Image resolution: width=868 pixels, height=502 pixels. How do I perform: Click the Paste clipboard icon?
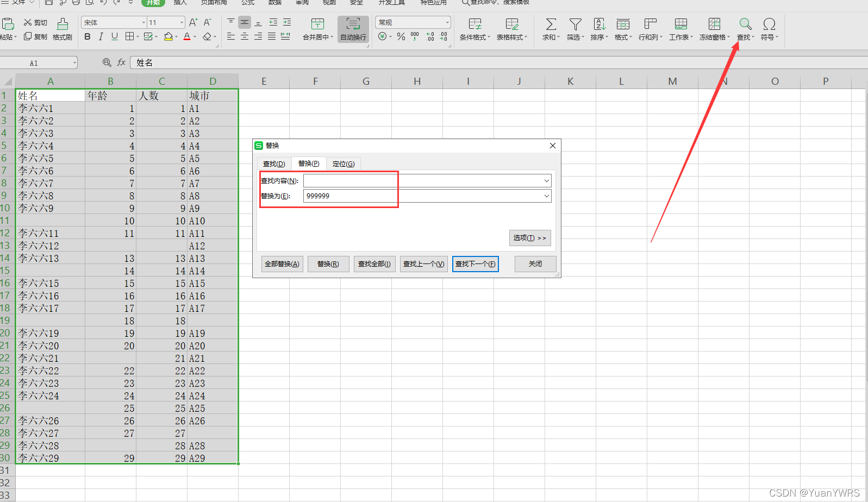tap(8, 24)
